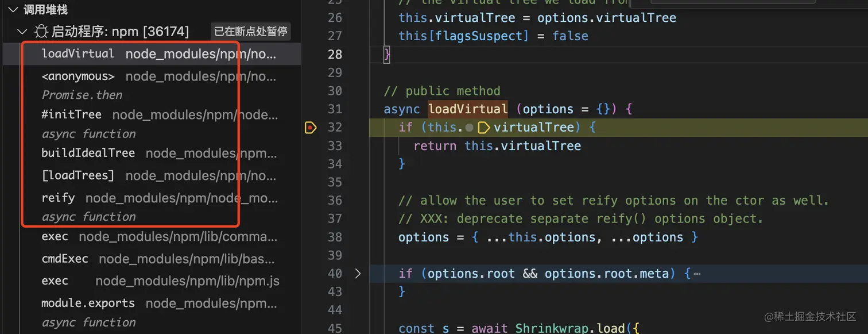The image size is (868, 334).
Task: Click the 调用堆栈 section title
Action: [x=45, y=10]
